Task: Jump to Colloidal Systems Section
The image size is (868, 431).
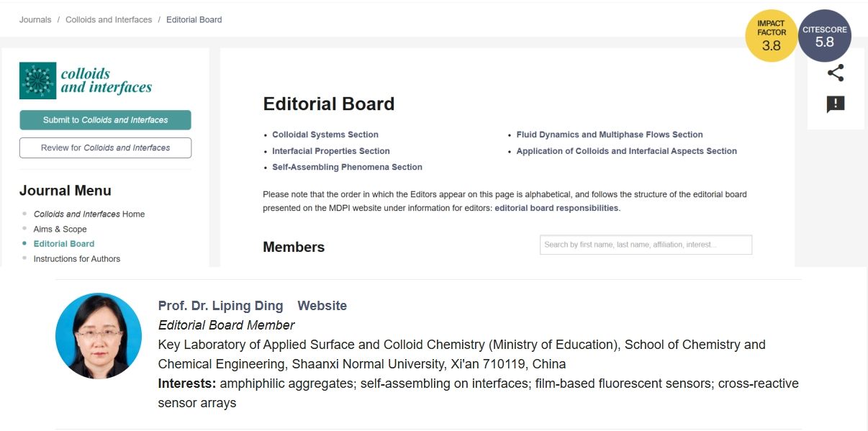Action: 325,135
